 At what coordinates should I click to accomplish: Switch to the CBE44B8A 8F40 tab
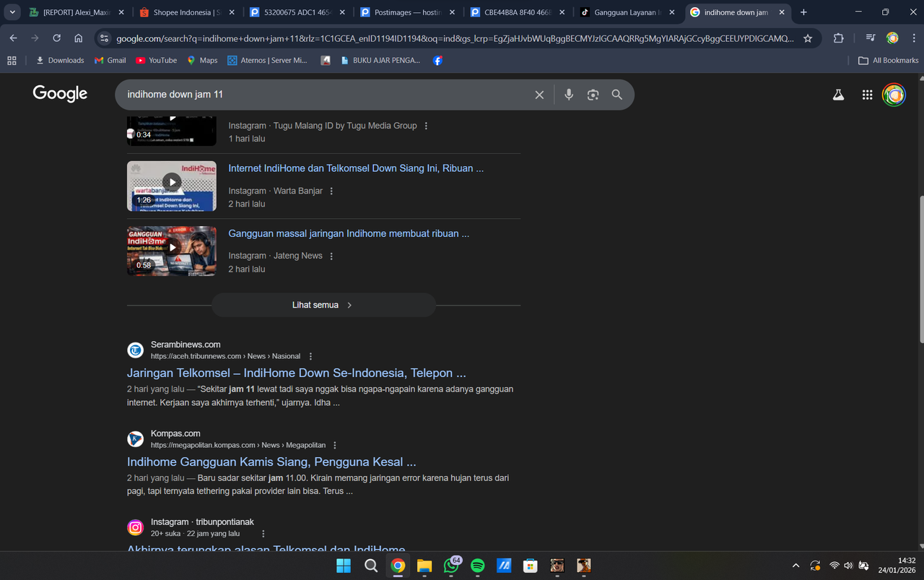coord(519,12)
